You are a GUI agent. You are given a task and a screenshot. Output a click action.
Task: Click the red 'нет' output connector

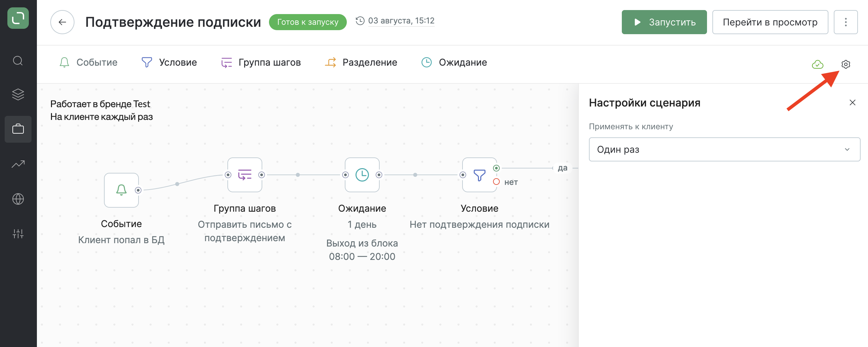[x=496, y=182]
